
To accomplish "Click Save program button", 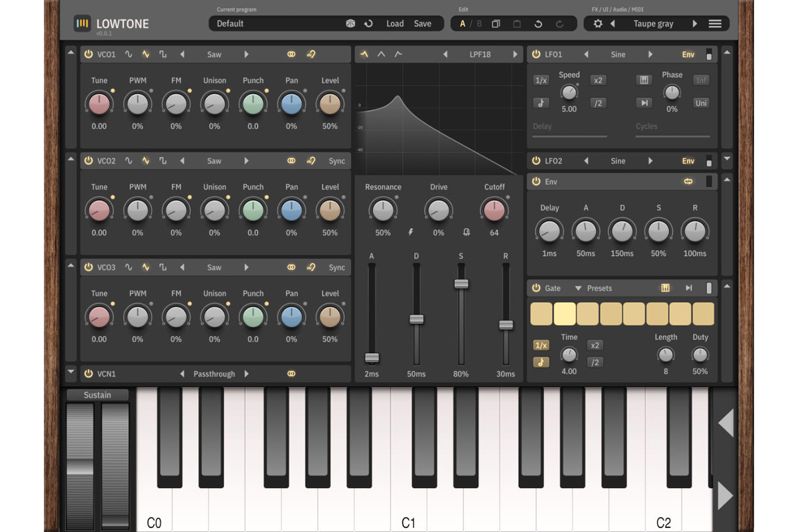I will pos(422,23).
